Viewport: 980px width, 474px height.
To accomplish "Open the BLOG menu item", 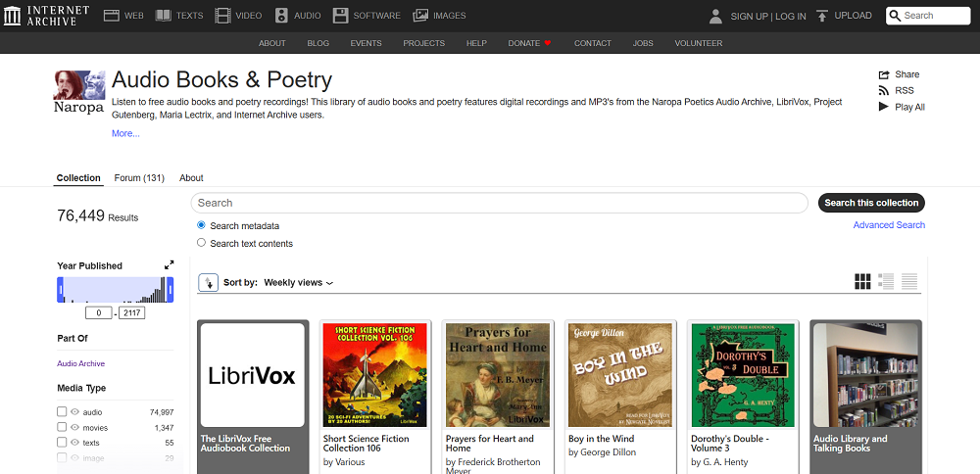I will tap(318, 43).
